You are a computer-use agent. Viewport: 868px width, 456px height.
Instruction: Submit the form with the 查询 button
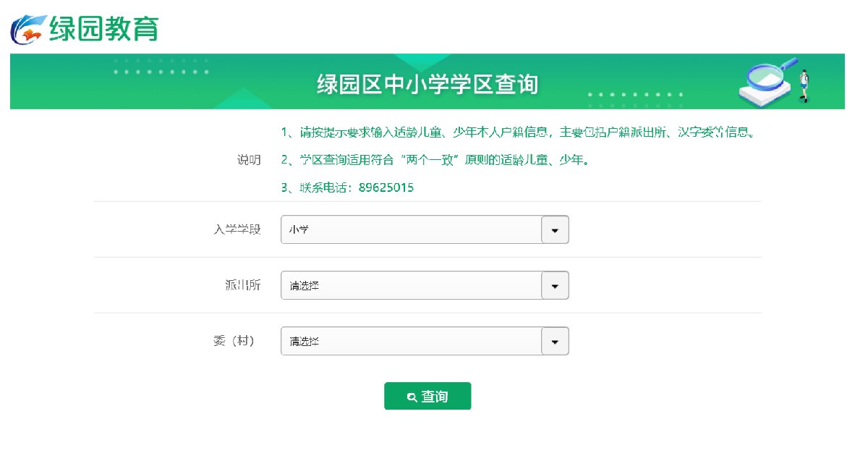pos(427,396)
